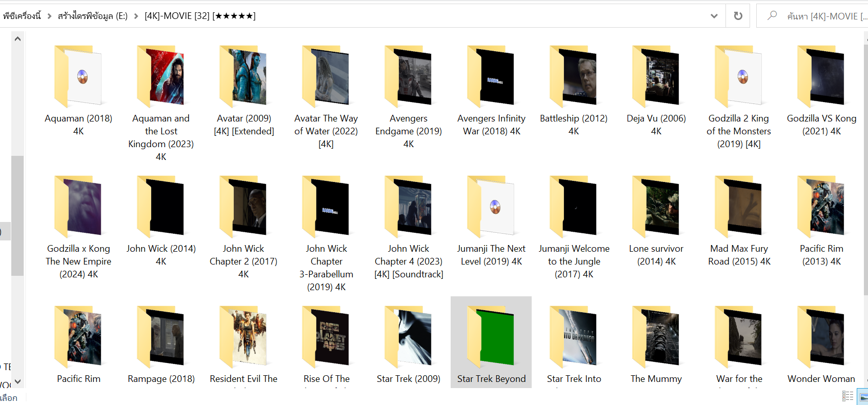868x405 pixels.
Task: Select Aquaman and the Lost Kingdom folder icon
Action: (x=161, y=76)
